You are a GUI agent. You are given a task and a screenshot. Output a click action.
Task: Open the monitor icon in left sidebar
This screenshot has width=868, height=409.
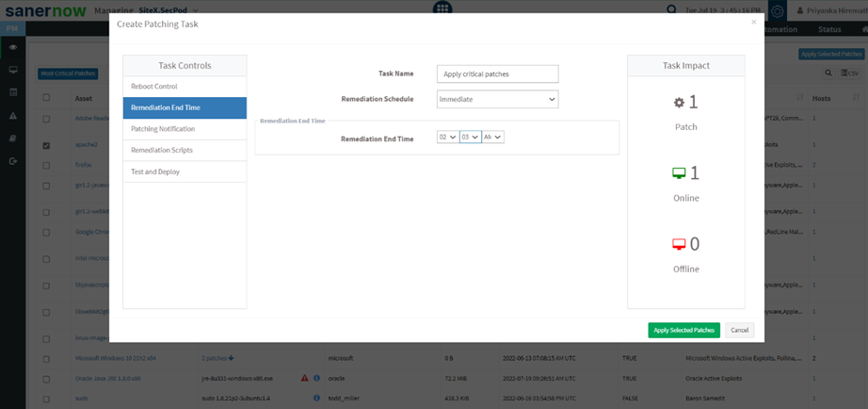point(13,70)
